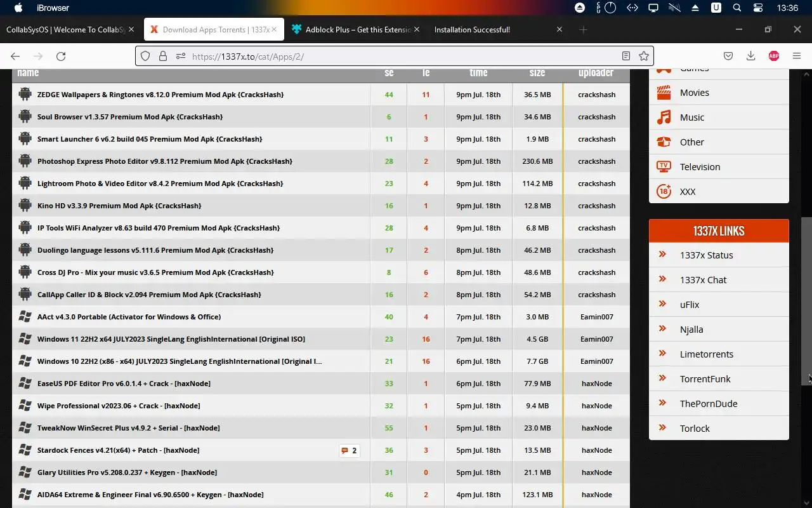Open a new tab with plus icon
This screenshot has width=812, height=508.
click(x=583, y=29)
